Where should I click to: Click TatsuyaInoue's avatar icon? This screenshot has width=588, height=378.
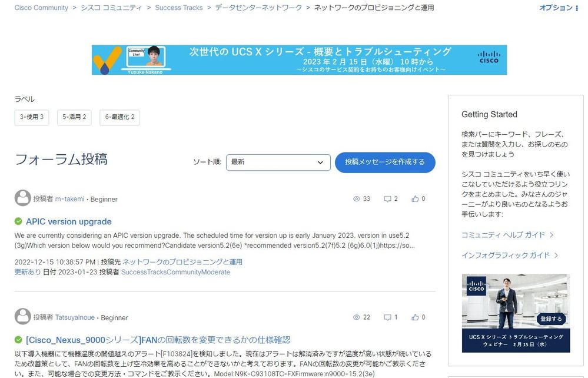(22, 317)
